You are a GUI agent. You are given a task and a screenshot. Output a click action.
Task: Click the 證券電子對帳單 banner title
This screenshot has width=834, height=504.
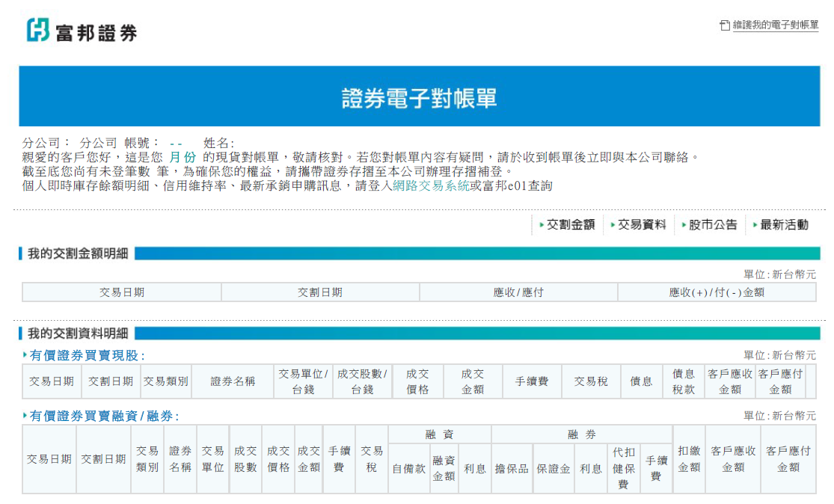click(x=419, y=98)
